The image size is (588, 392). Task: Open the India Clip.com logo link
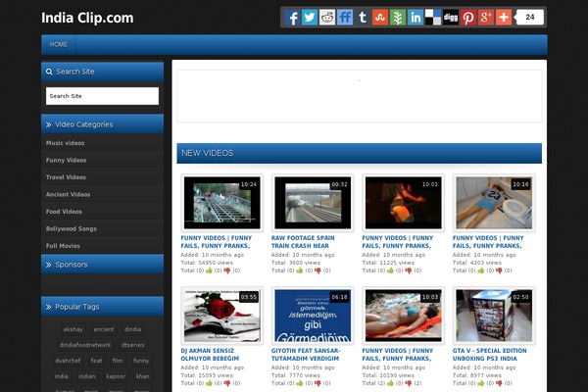pyautogui.click(x=87, y=18)
